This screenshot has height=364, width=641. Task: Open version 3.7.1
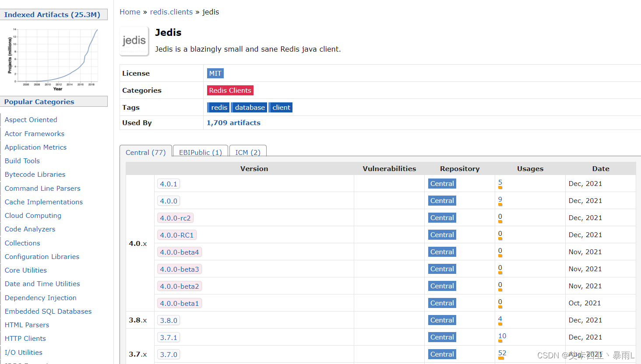pos(169,338)
